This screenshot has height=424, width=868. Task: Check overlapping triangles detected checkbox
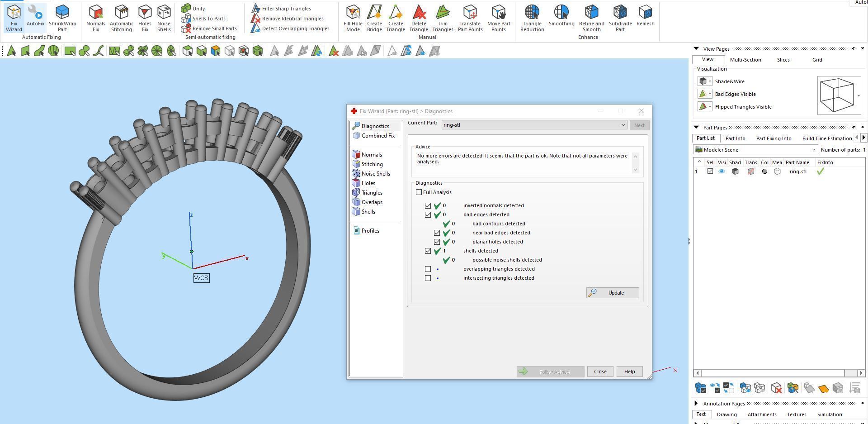pos(428,269)
